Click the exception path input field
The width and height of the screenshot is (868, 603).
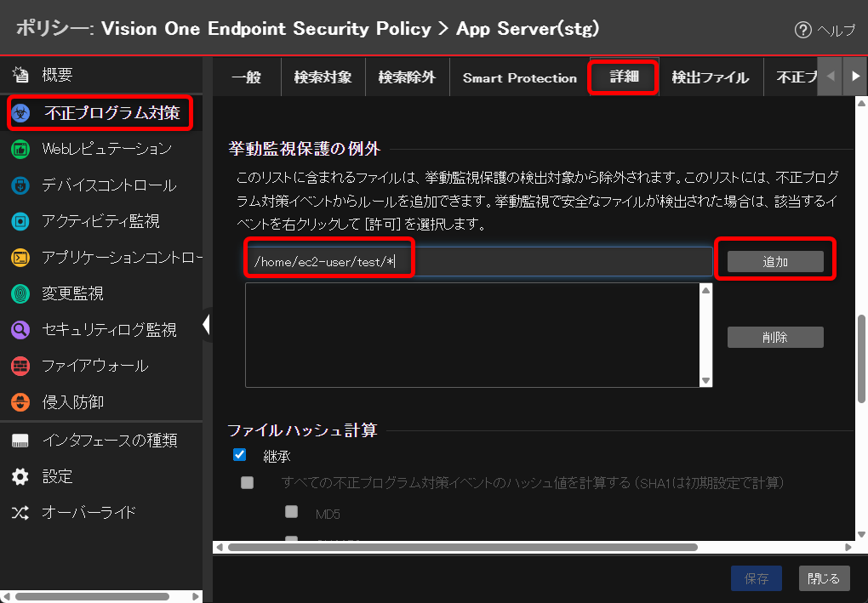(x=479, y=262)
